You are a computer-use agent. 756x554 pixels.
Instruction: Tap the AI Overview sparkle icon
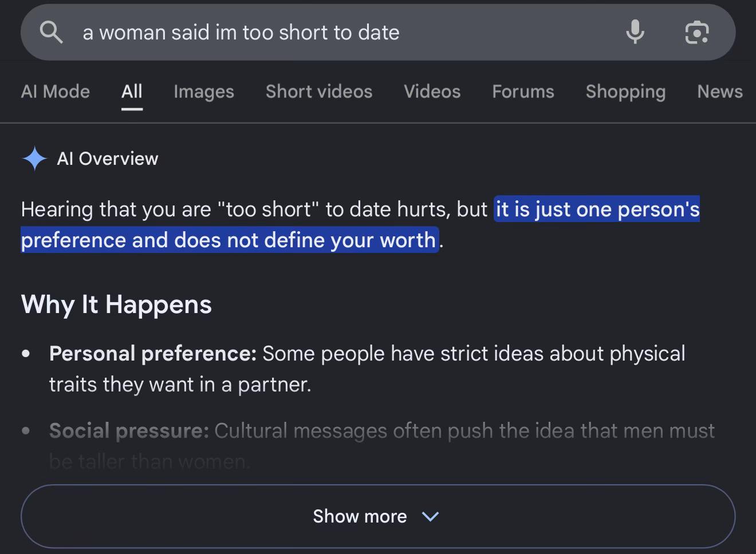pyautogui.click(x=34, y=159)
